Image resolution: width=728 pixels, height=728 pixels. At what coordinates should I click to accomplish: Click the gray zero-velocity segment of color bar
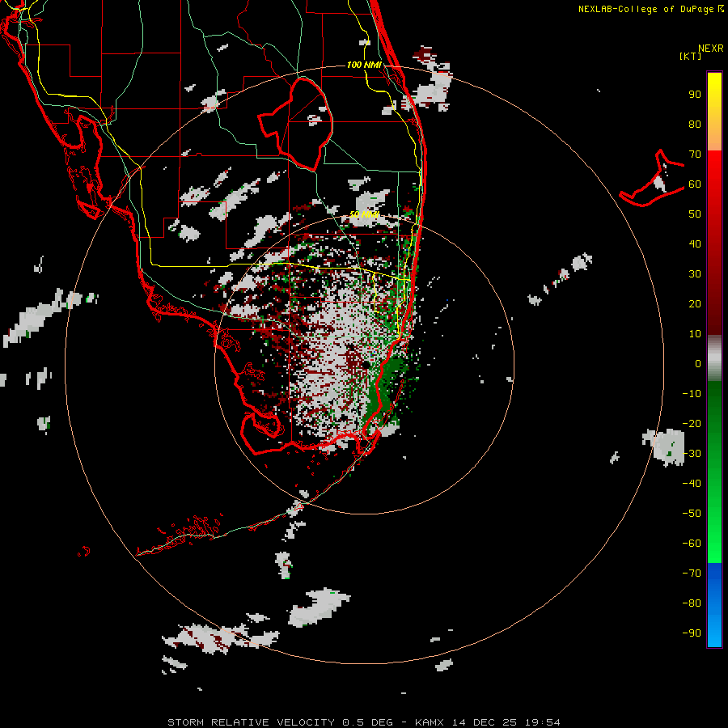[x=714, y=358]
